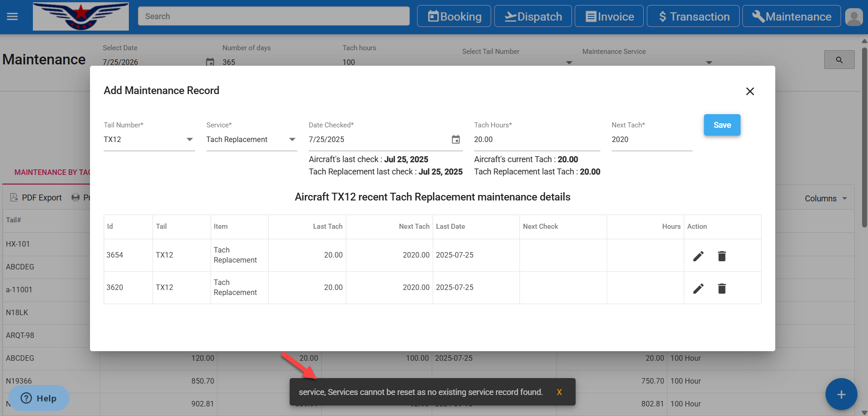Open the Date Checked calendar picker
The height and width of the screenshot is (416, 868).
[x=455, y=140]
